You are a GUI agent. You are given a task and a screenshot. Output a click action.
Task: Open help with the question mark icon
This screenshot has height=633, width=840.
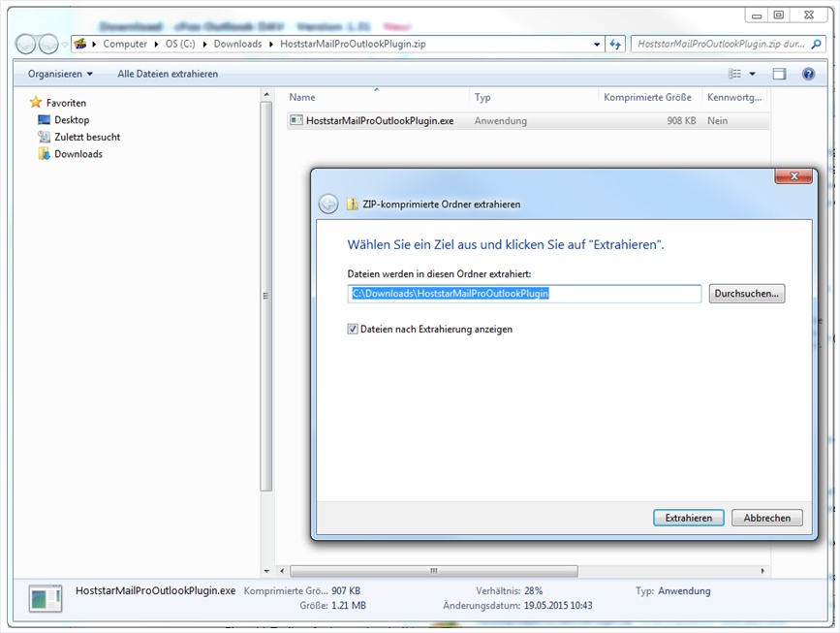(x=808, y=74)
